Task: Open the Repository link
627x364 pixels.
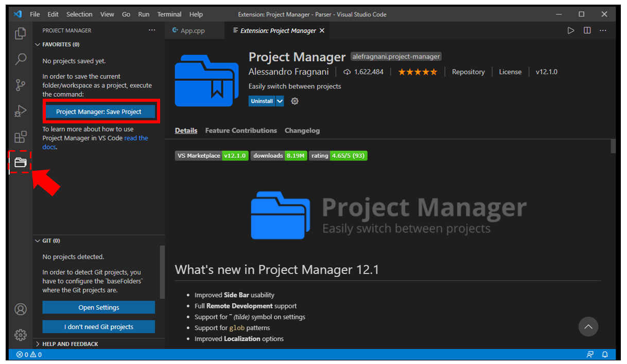Action: (x=468, y=72)
